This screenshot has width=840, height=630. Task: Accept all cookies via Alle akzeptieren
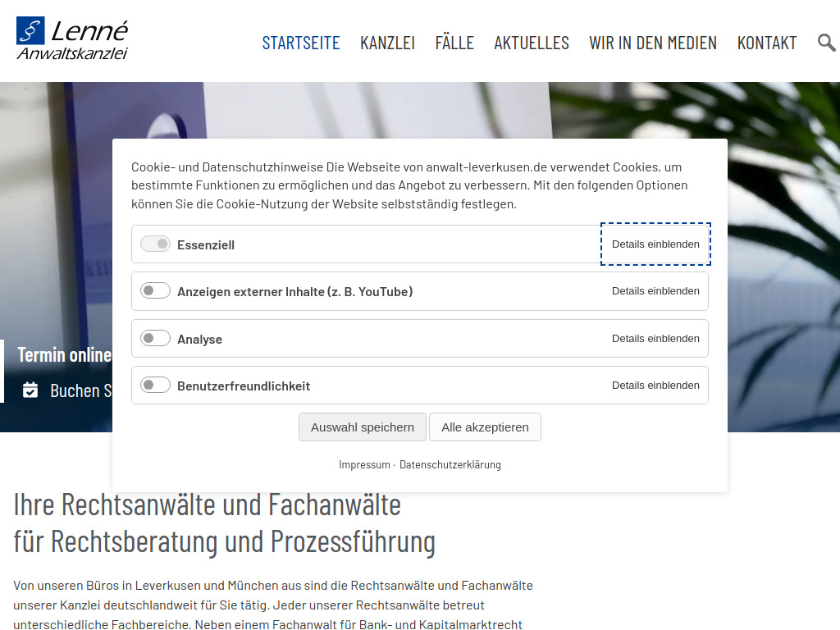(485, 427)
